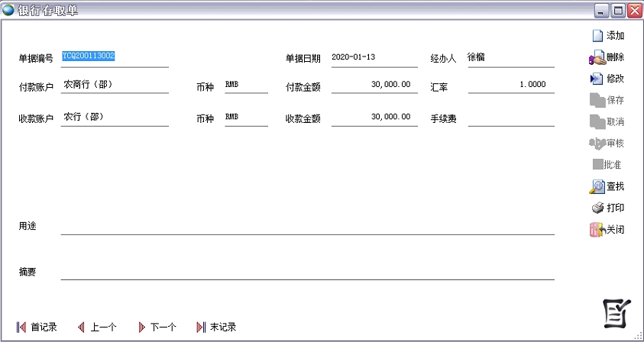
Task: Select the 收款账户 field 农行（邵）
Action: pyautogui.click(x=114, y=117)
